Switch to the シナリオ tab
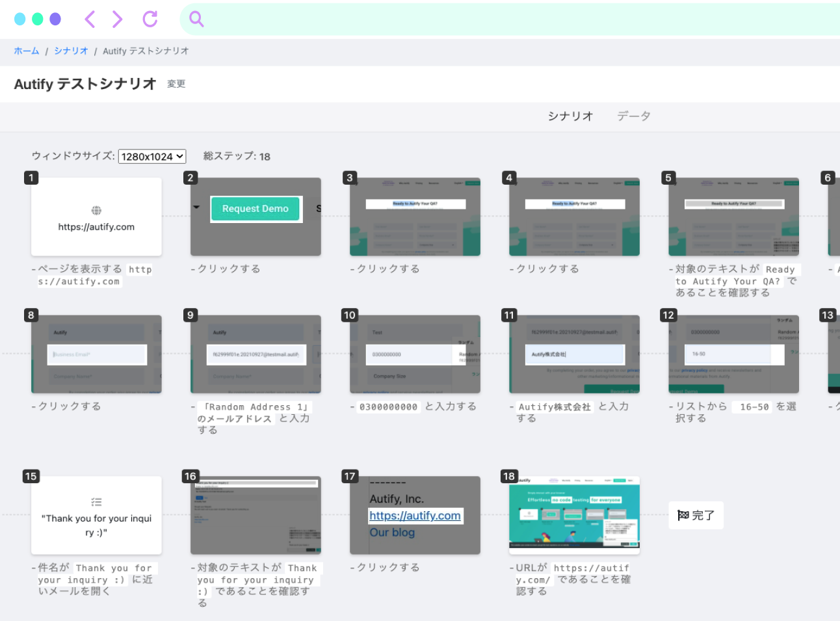This screenshot has height=621, width=840. click(570, 116)
